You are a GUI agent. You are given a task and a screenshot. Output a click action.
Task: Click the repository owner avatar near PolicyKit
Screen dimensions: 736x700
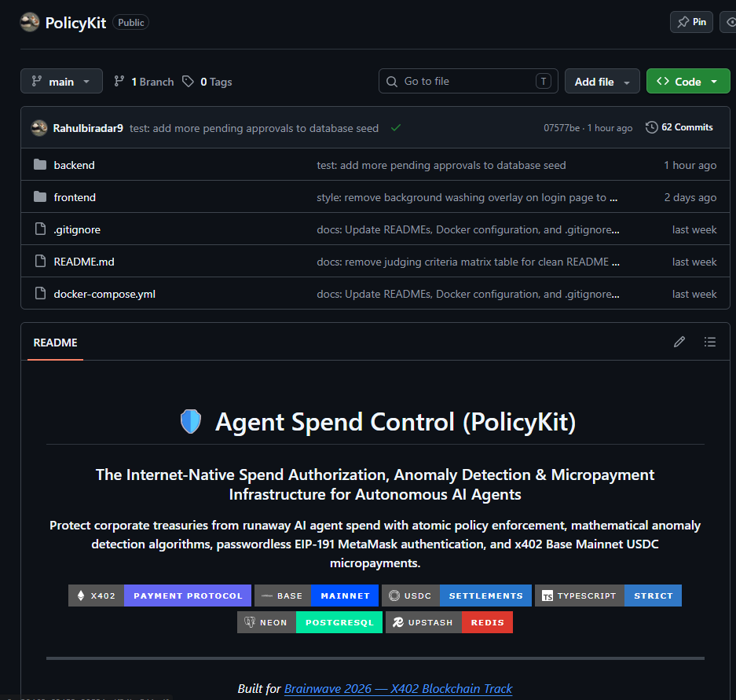[x=30, y=22]
